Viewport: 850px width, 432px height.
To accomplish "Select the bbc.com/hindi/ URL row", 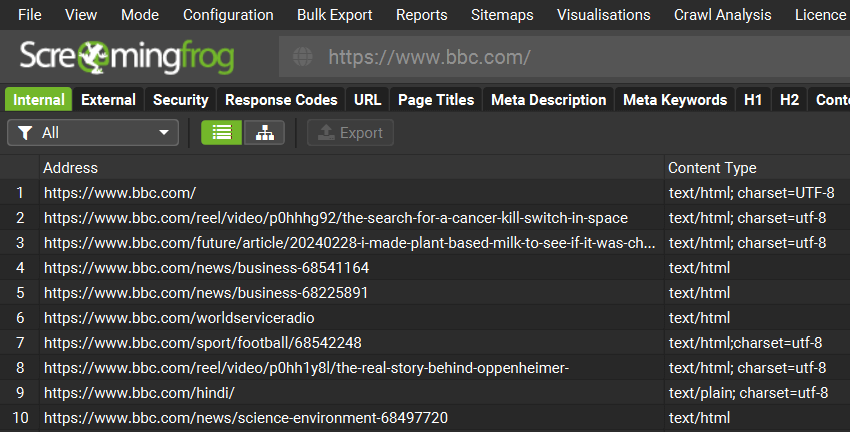I will [x=139, y=393].
